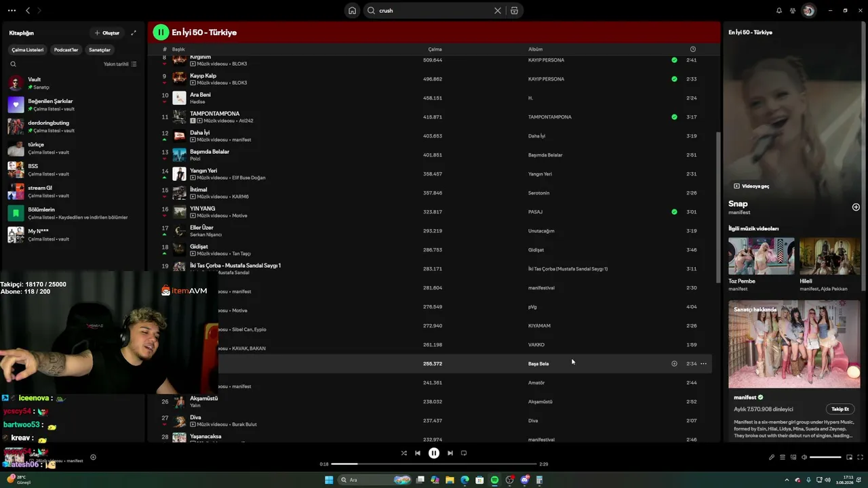The width and height of the screenshot is (868, 488).
Task: Select the 'Daha İyi' track title
Action: pos(200,133)
